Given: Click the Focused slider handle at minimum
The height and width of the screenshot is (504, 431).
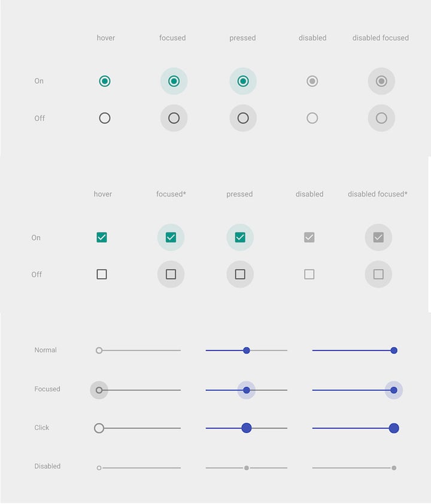Looking at the screenshot, I should pos(99,390).
